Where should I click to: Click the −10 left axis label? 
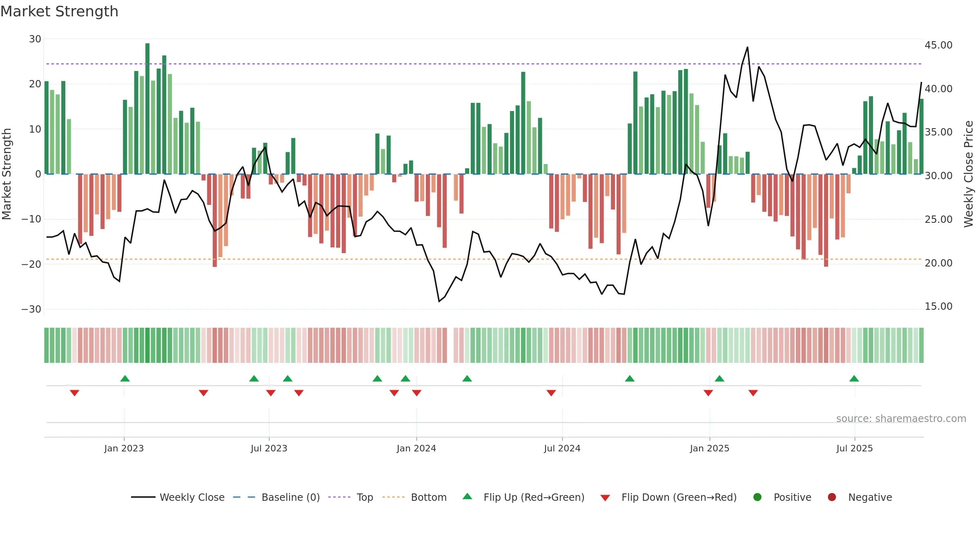[31, 219]
